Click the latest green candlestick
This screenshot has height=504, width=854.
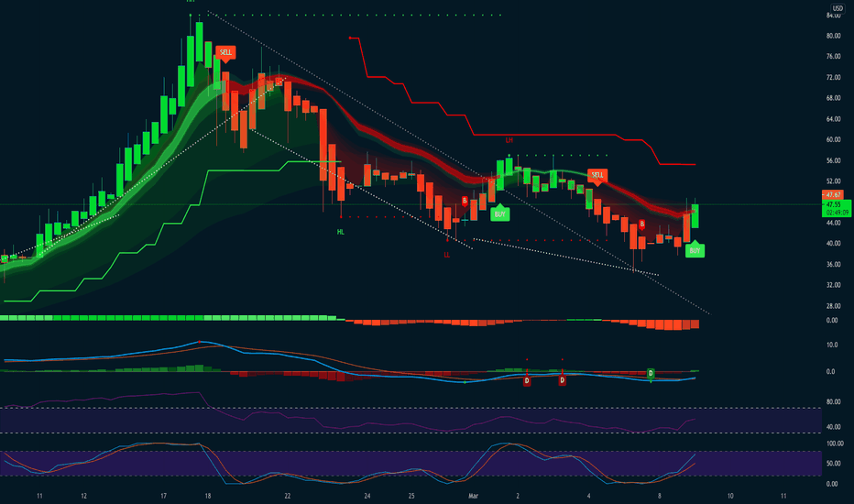coord(695,216)
